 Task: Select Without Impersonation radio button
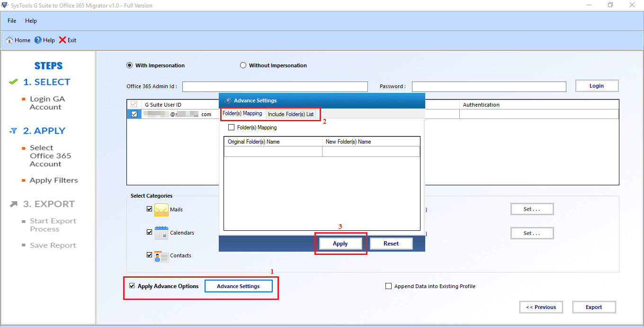coord(243,65)
